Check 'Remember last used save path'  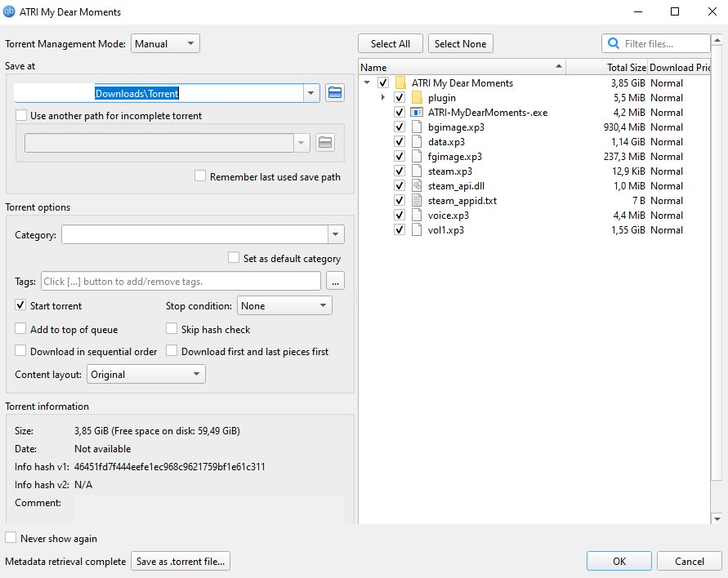pyautogui.click(x=200, y=176)
